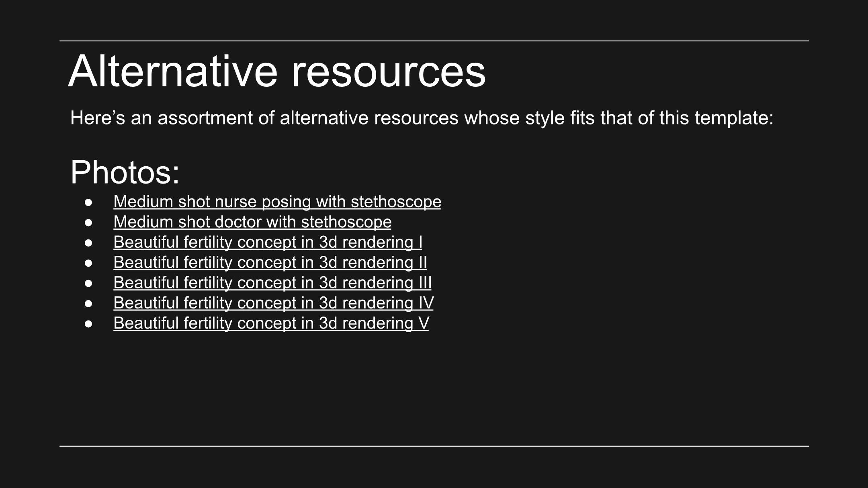The height and width of the screenshot is (488, 868).
Task: Click the bullet before rendering III link
Action: pyautogui.click(x=89, y=283)
